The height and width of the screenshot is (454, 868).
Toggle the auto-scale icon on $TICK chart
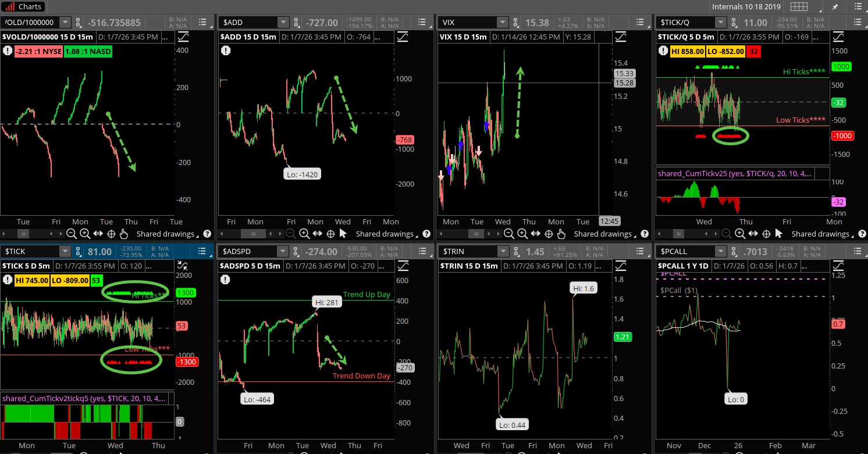pos(184,266)
